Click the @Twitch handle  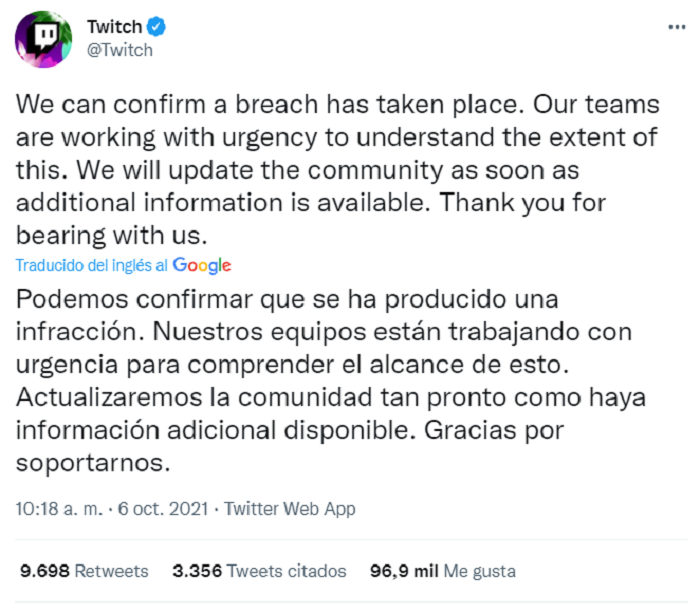(120, 51)
